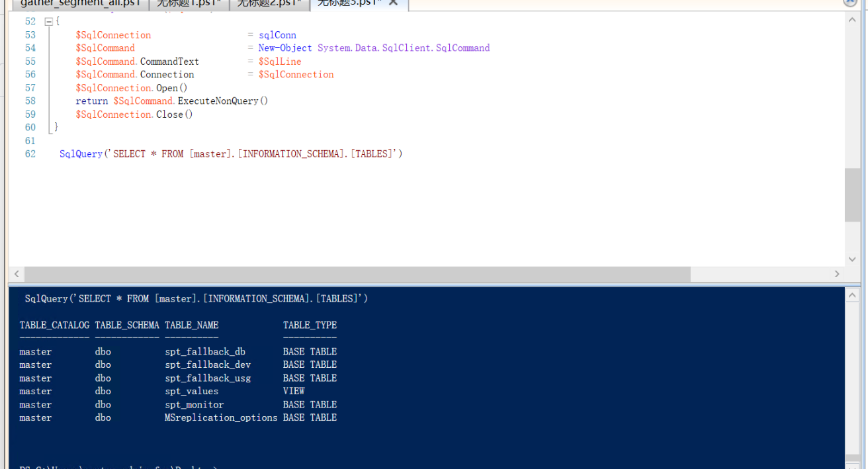Click BASE TABLE in the spt_monitor row

310,405
